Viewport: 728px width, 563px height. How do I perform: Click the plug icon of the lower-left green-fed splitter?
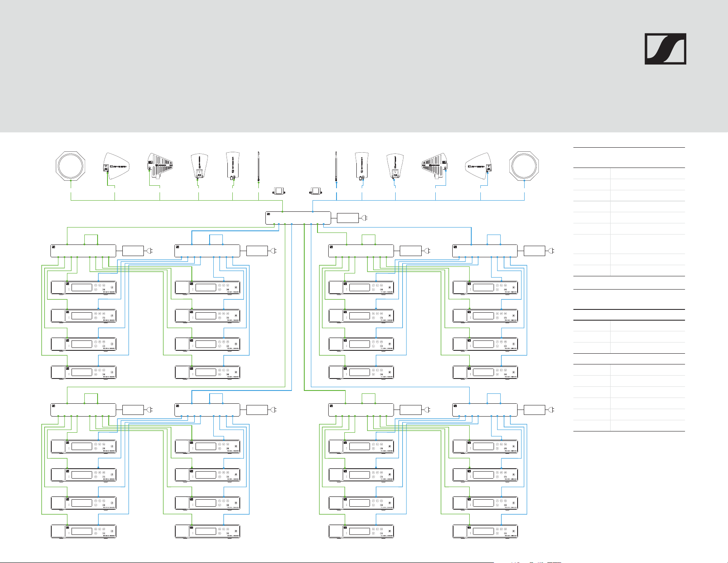point(150,410)
